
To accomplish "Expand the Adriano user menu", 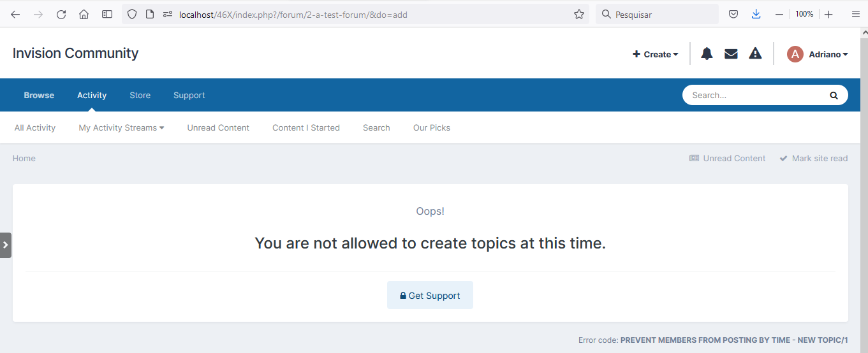I will [x=828, y=54].
